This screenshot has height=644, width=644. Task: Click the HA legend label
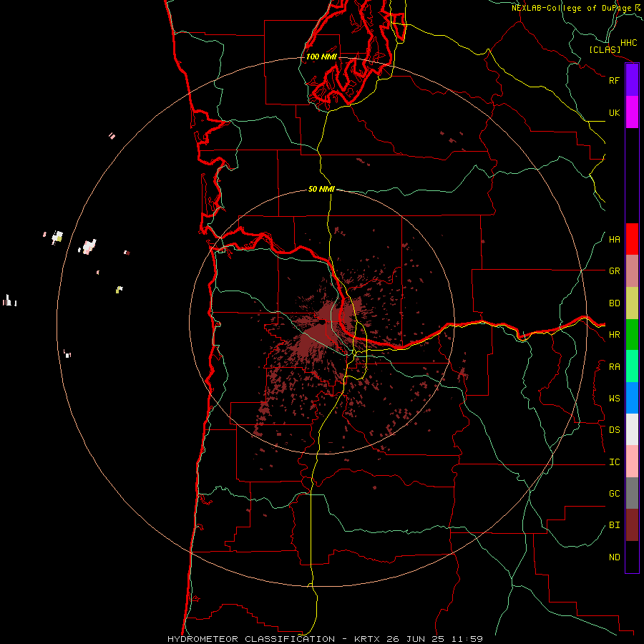point(615,240)
